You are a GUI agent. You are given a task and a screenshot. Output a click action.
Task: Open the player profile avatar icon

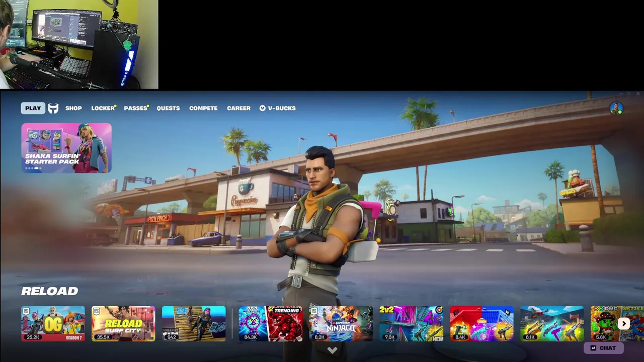coord(616,108)
